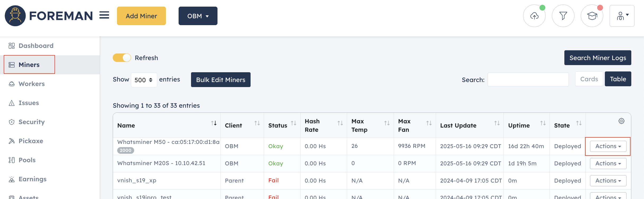
Task: Open the OBM client dropdown
Action: [198, 16]
